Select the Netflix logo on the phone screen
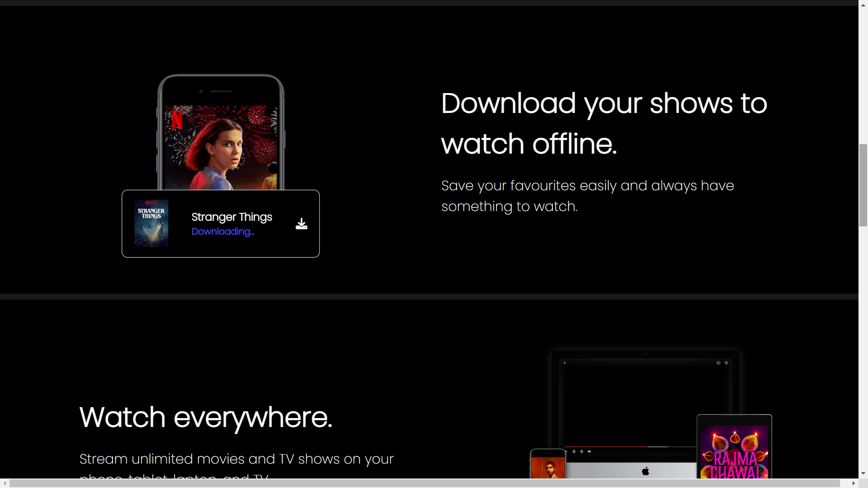This screenshot has width=868, height=488. pos(177,121)
